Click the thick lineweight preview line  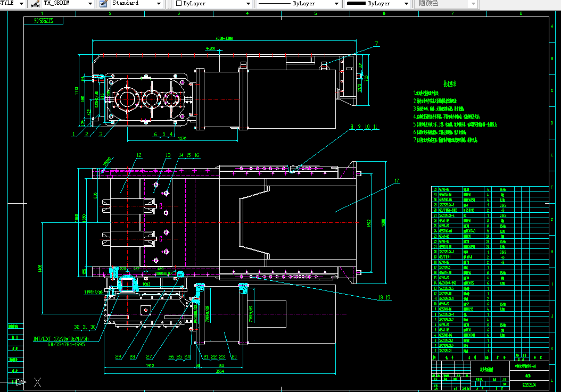pos(356,4)
